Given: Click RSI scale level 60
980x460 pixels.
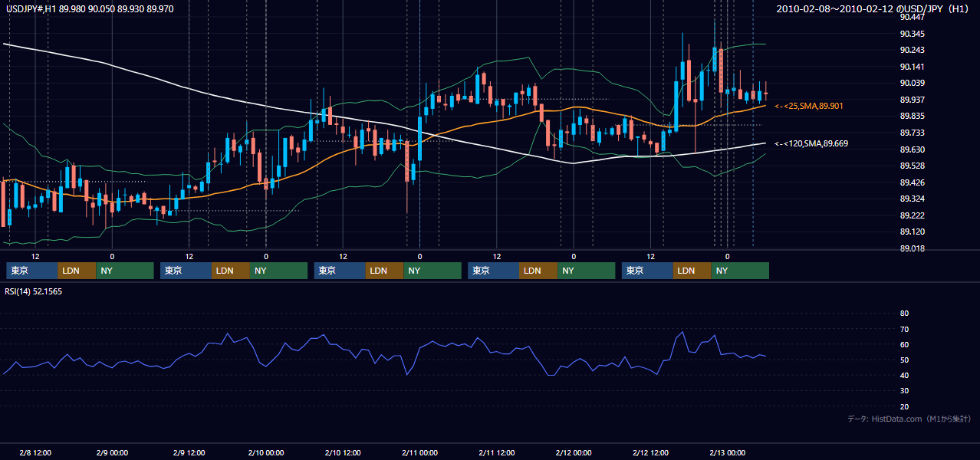Looking at the screenshot, I should [x=904, y=344].
